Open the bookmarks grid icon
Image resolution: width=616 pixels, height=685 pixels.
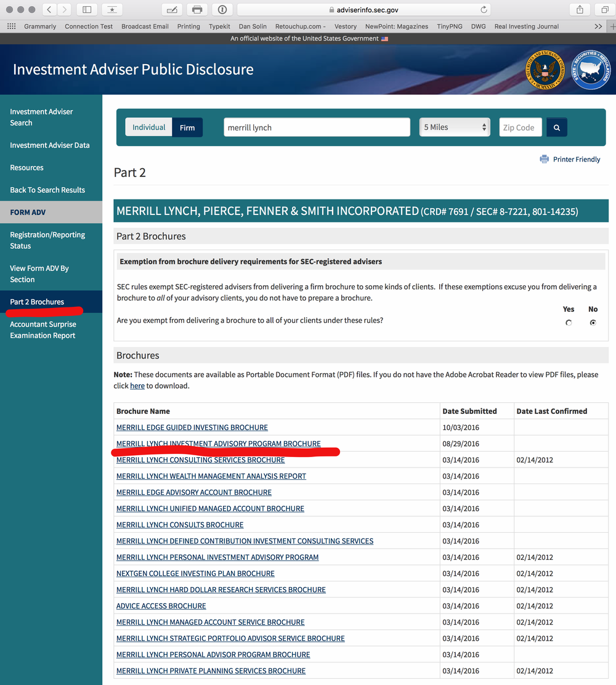pos(11,26)
